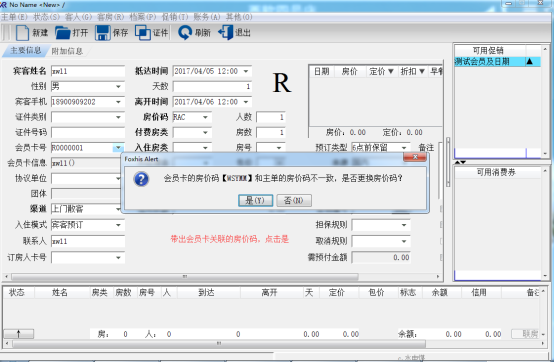554x362 pixels.
Task: Click the 保存 (Save) disk icon
Action: [x=103, y=33]
